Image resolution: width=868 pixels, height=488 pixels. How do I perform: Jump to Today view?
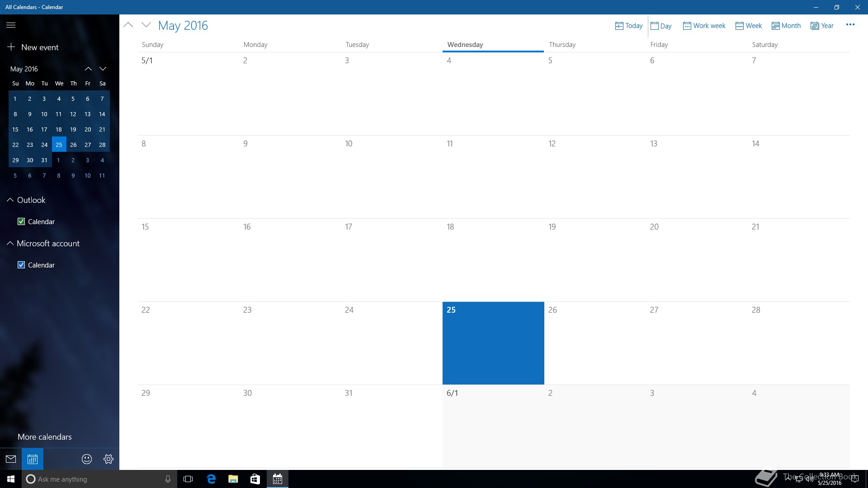pyautogui.click(x=629, y=26)
